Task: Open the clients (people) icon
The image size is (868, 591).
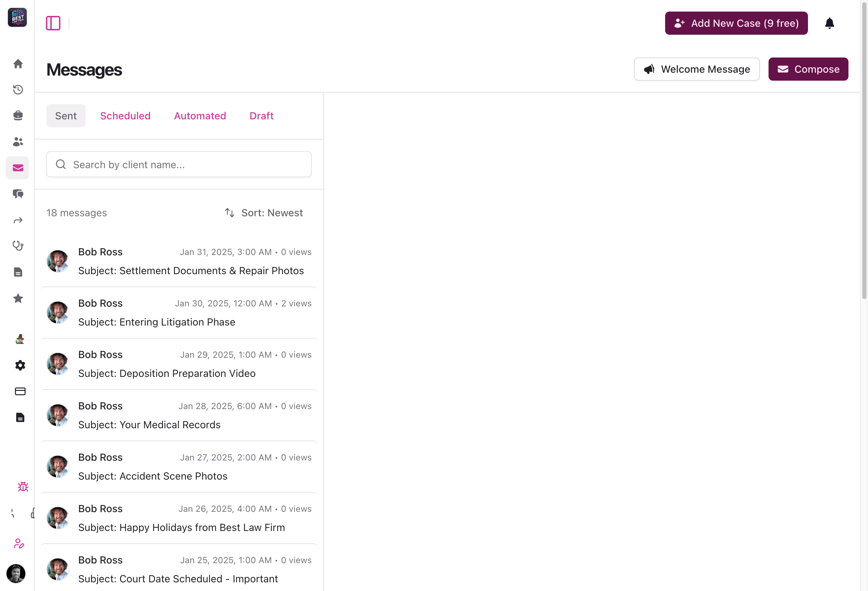Action: 18,141
